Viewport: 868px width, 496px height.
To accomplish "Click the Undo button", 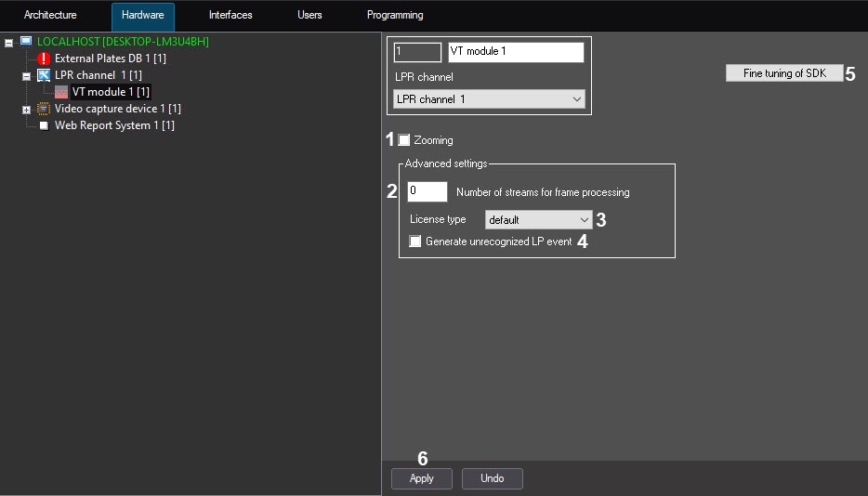I will point(492,478).
